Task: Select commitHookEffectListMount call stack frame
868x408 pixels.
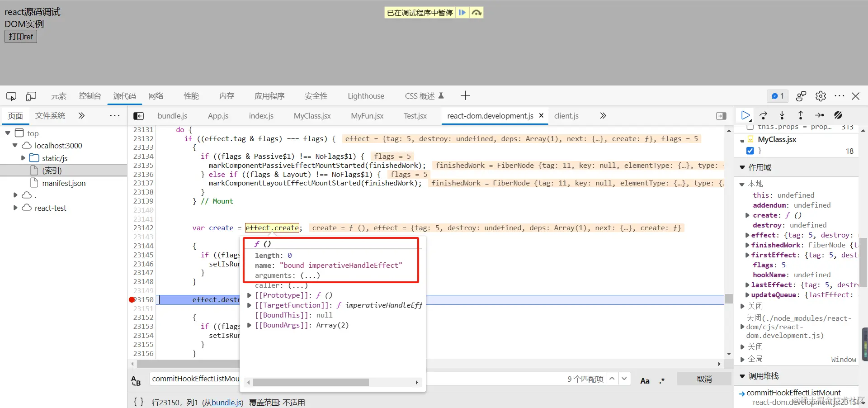Action: pyautogui.click(x=793, y=393)
